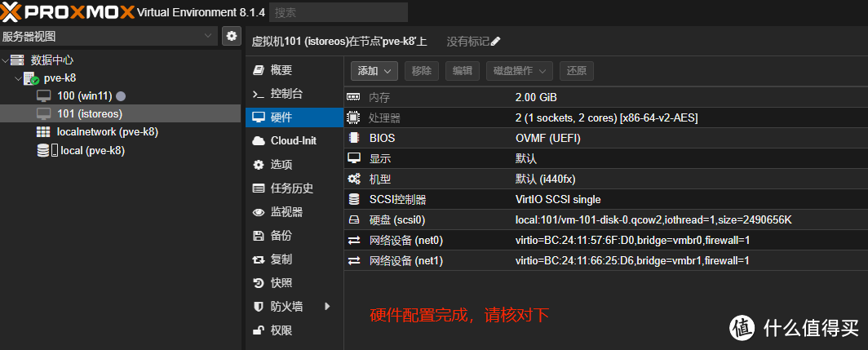
Task: Click the datacenter server icon
Action: (x=18, y=60)
